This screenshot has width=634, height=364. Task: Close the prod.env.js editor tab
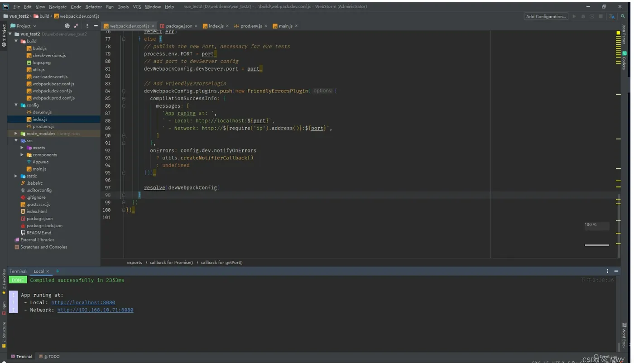click(266, 26)
